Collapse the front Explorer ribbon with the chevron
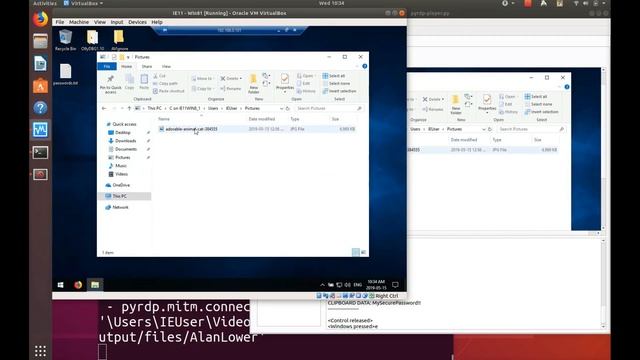Viewport: 640px width, 360px height. coord(357,66)
